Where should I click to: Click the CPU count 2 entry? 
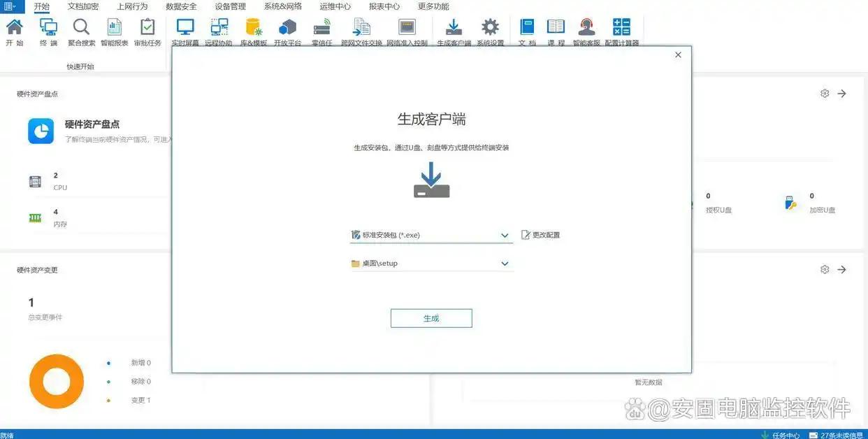tap(48, 181)
